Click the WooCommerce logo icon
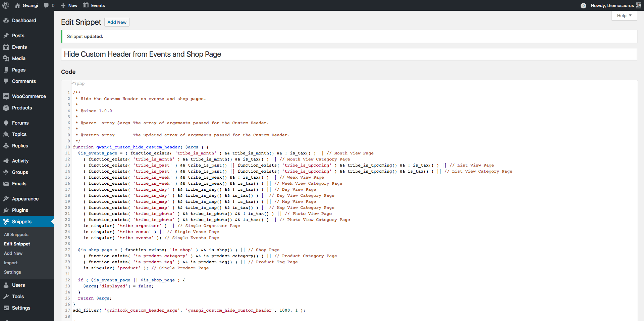Viewport: 644px width, 321px height. [x=6, y=96]
